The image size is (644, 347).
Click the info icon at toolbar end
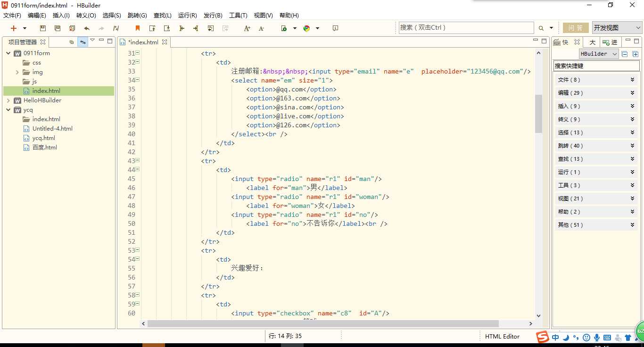pos(335,28)
